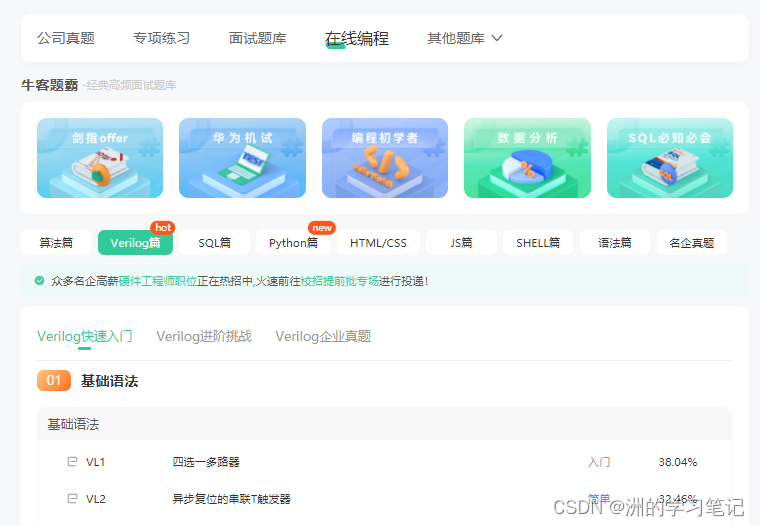This screenshot has width=760, height=526.
Task: Open problem 四选一多路器
Action: [x=206, y=462]
